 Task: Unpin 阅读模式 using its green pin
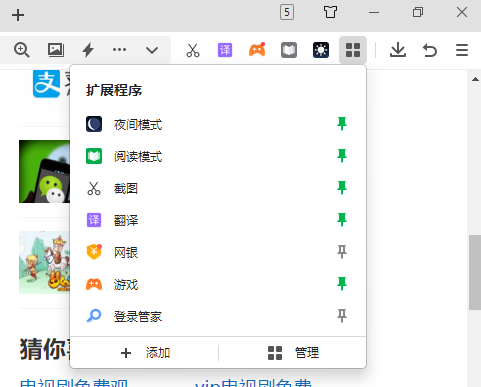point(342,156)
